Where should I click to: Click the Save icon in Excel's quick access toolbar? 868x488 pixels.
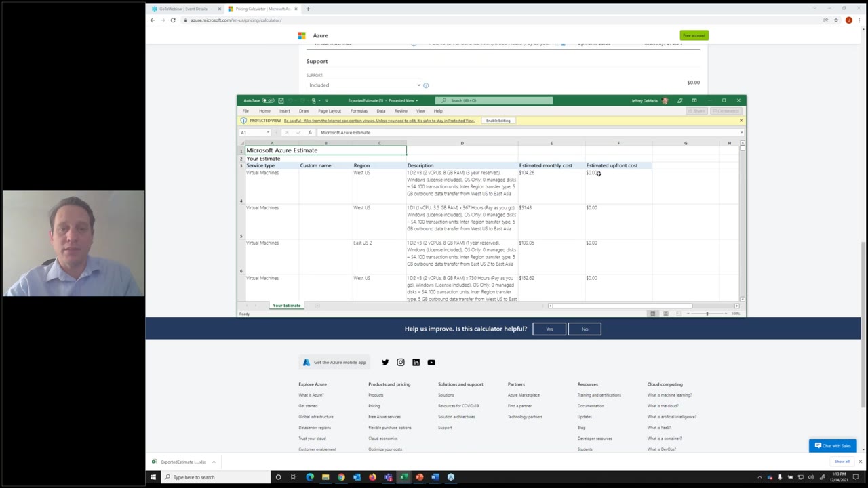pyautogui.click(x=281, y=100)
